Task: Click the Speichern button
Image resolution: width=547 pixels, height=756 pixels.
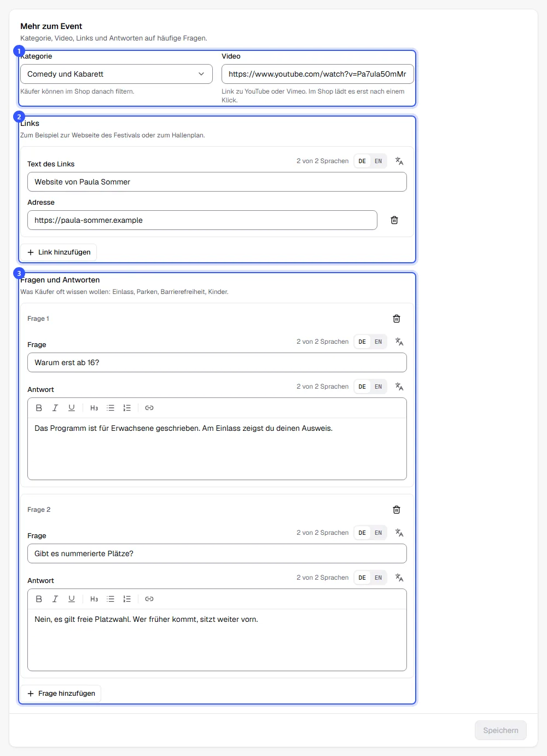Action: pos(501,730)
